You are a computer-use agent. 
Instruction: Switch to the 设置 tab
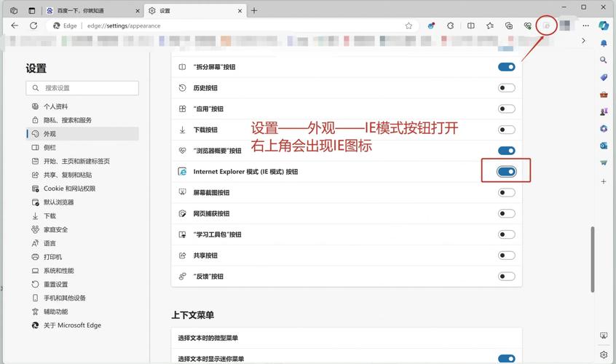pyautogui.click(x=195, y=11)
